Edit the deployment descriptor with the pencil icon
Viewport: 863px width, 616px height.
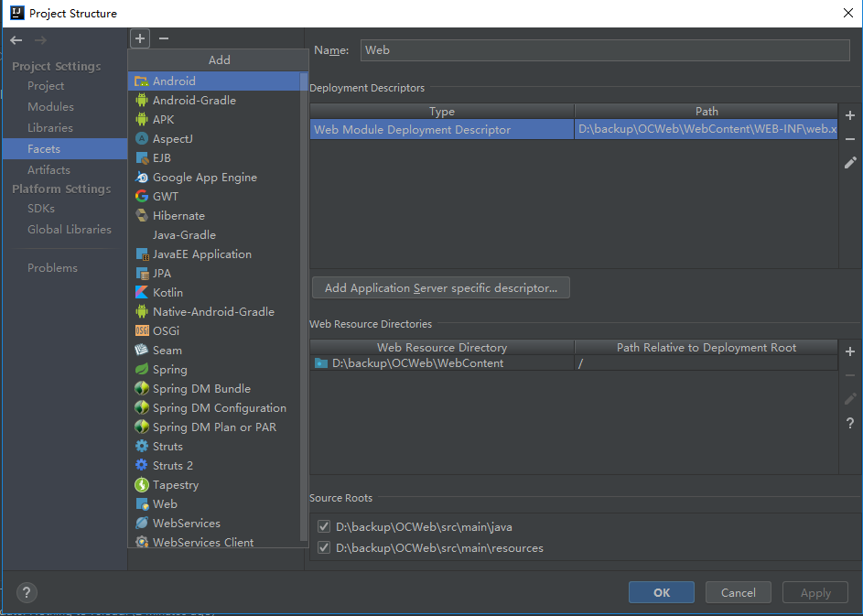tap(850, 162)
